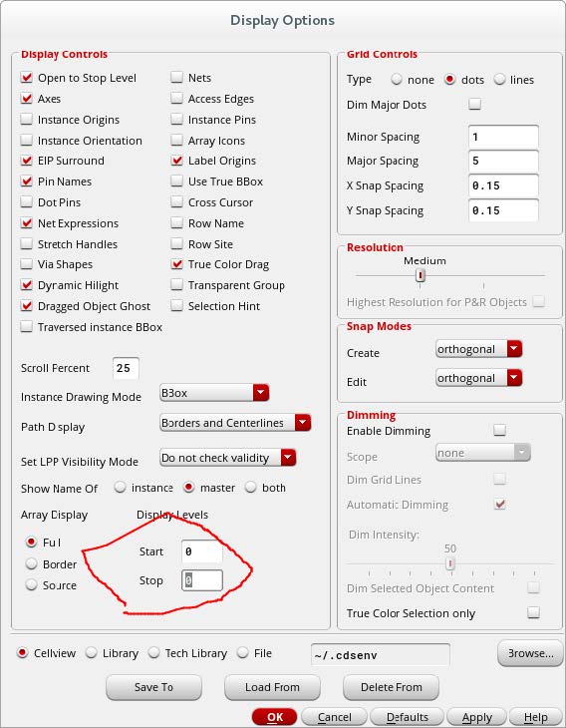Enable the Nets checkbox
Image resolution: width=566 pixels, height=728 pixels.
tap(176, 77)
